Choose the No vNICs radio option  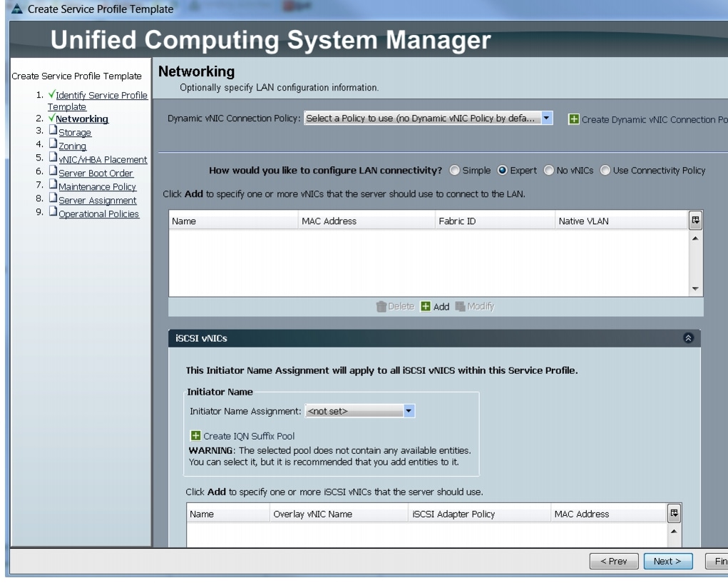point(549,171)
